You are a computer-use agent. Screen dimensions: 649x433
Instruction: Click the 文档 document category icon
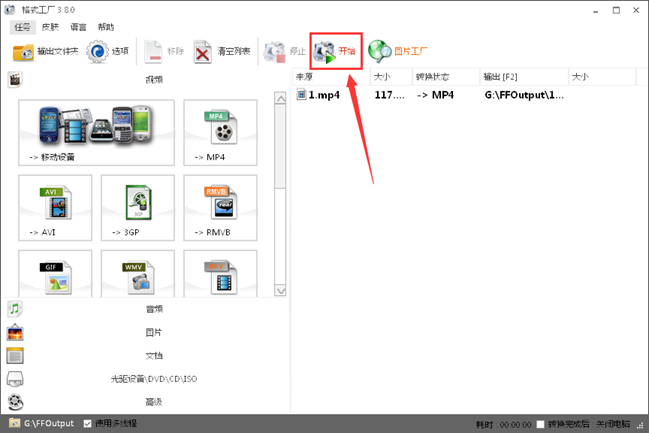(15, 356)
